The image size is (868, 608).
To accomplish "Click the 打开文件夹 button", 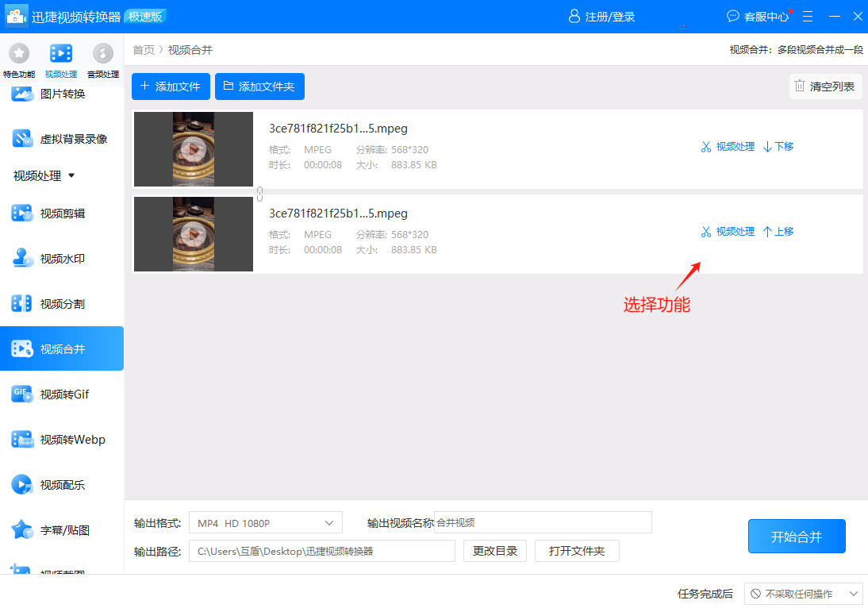I will (x=577, y=551).
